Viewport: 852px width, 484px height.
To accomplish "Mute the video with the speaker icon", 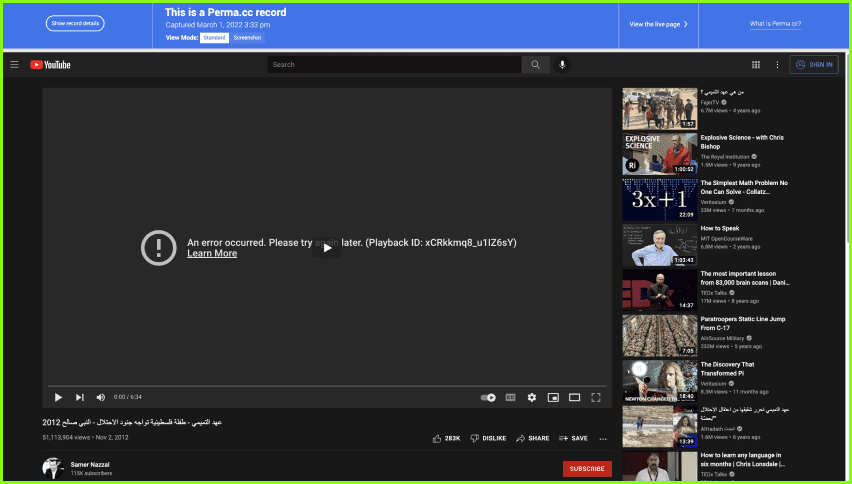I will (x=100, y=397).
